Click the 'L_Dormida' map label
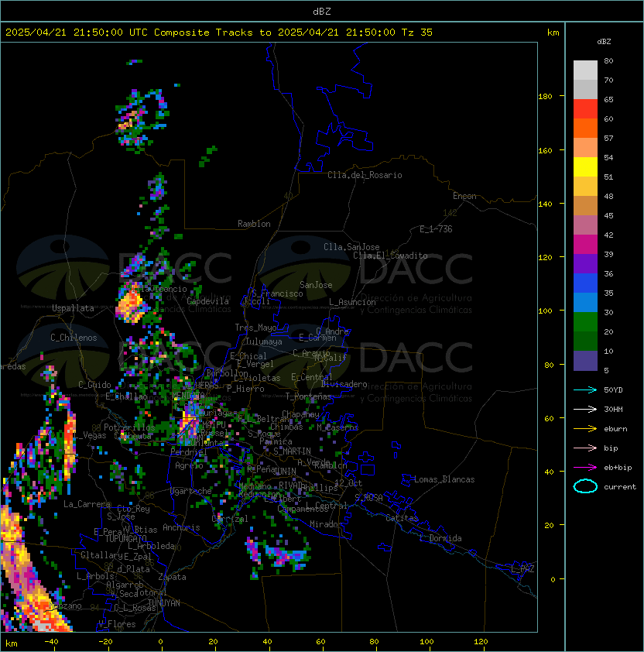The image size is (644, 652). pyautogui.click(x=440, y=538)
